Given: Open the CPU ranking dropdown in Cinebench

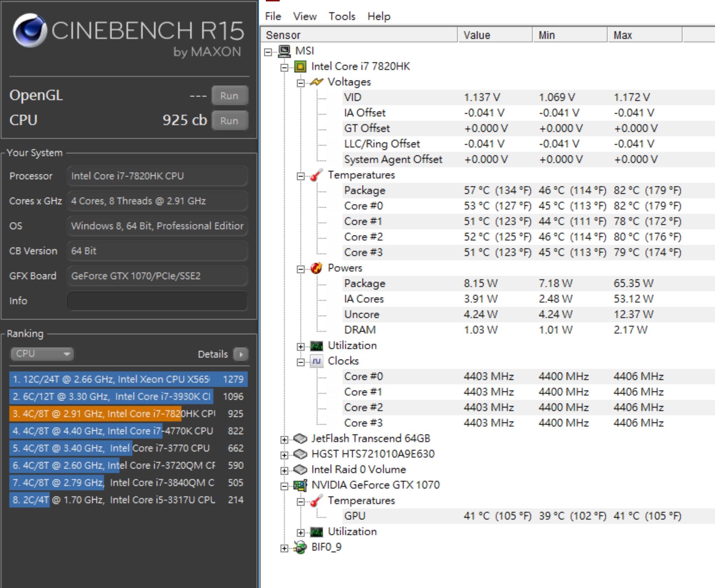Looking at the screenshot, I should pos(42,354).
